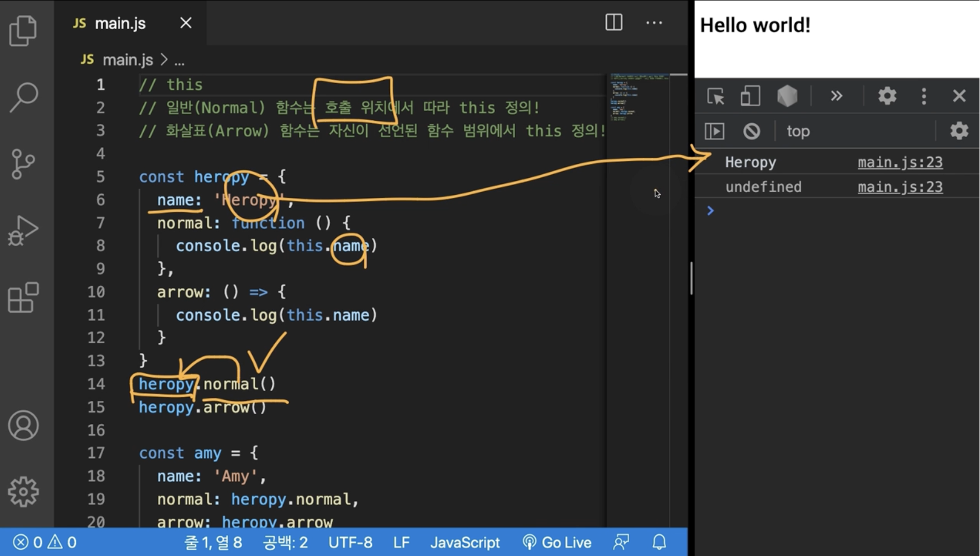Click 'arrow: () => {' on line 10
Viewport: 980px width, 556px height.
[221, 292]
